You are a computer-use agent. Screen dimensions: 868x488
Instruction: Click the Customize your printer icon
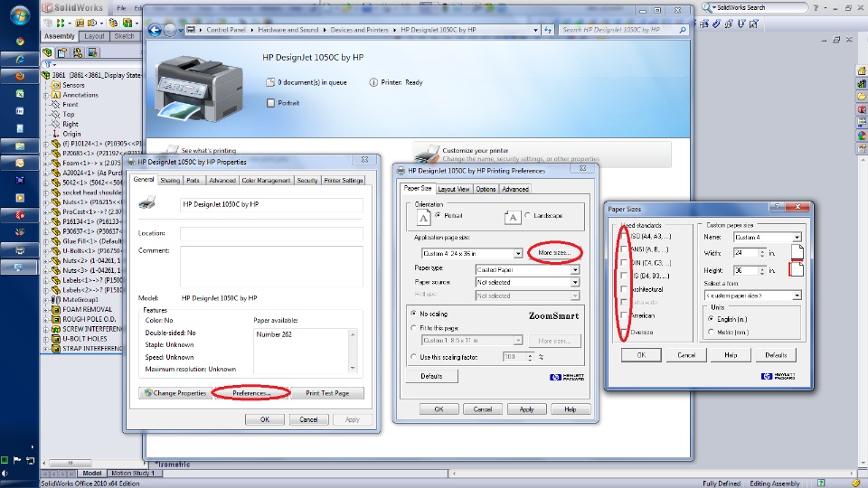(x=427, y=154)
